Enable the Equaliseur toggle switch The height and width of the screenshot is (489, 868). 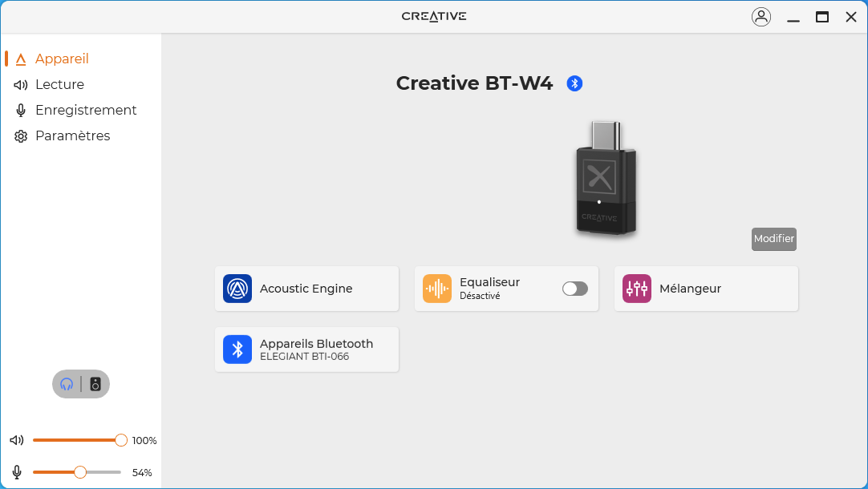tap(575, 289)
